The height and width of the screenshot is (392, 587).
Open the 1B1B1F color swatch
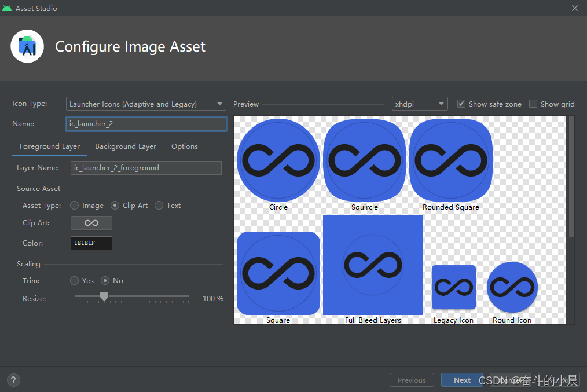click(91, 243)
